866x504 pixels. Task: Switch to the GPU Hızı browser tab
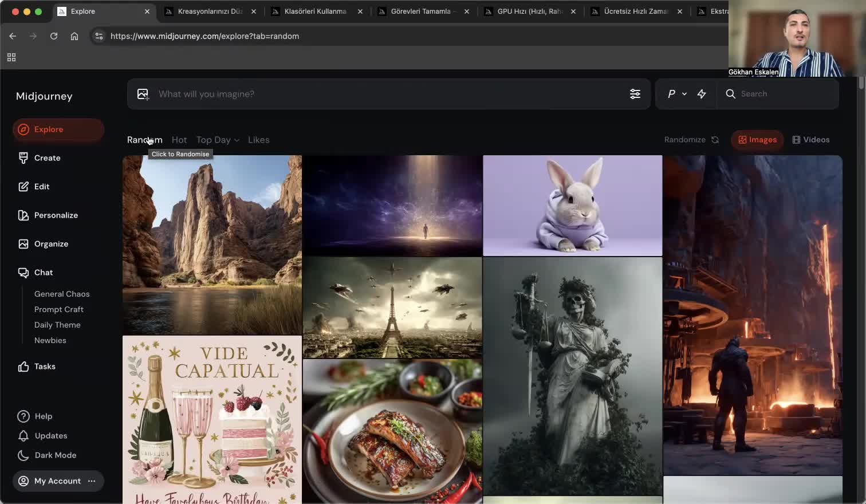529,11
